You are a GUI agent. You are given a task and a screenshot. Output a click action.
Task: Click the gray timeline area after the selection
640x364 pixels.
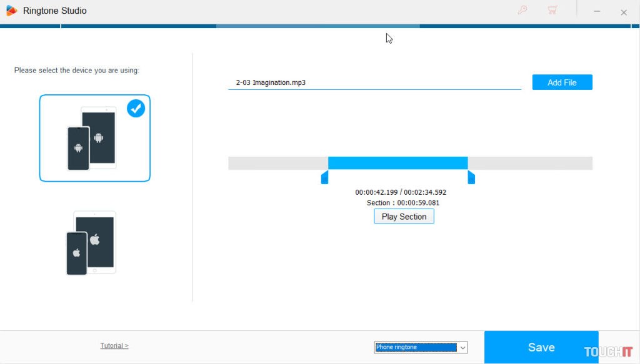(x=530, y=163)
